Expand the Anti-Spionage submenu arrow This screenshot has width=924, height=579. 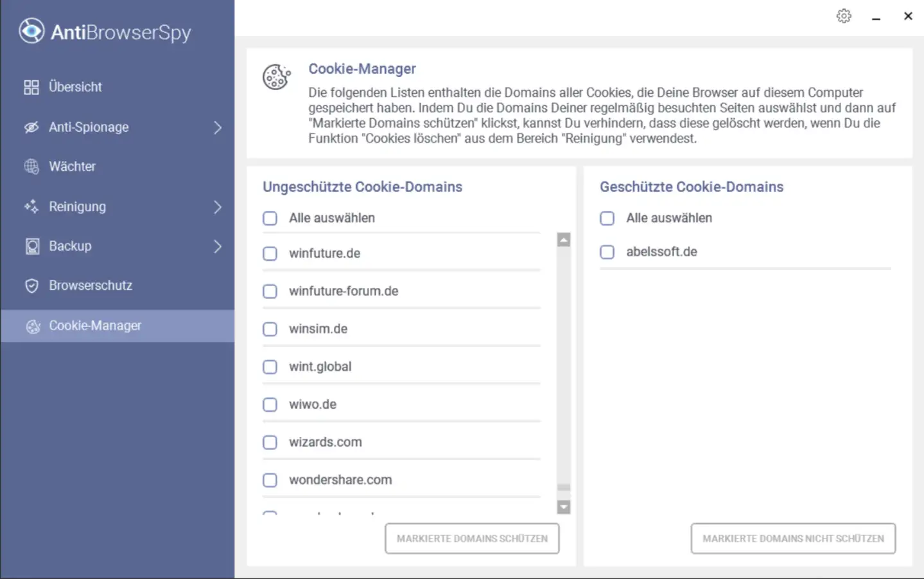[218, 127]
